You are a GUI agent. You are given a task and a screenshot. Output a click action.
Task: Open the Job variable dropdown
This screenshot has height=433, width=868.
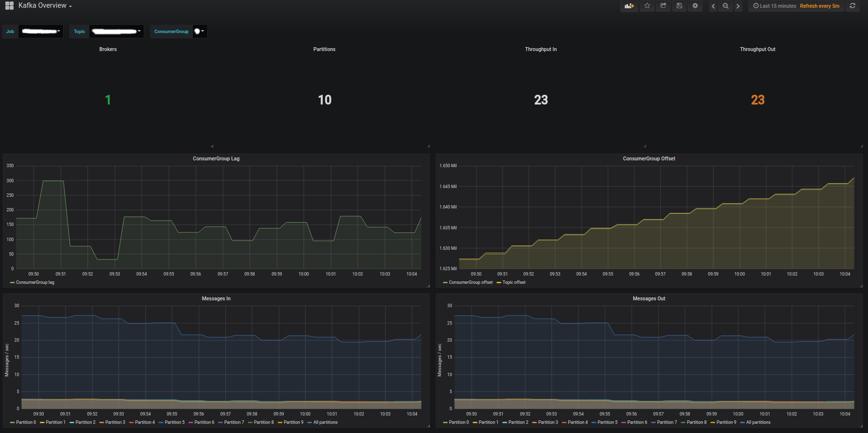click(41, 32)
